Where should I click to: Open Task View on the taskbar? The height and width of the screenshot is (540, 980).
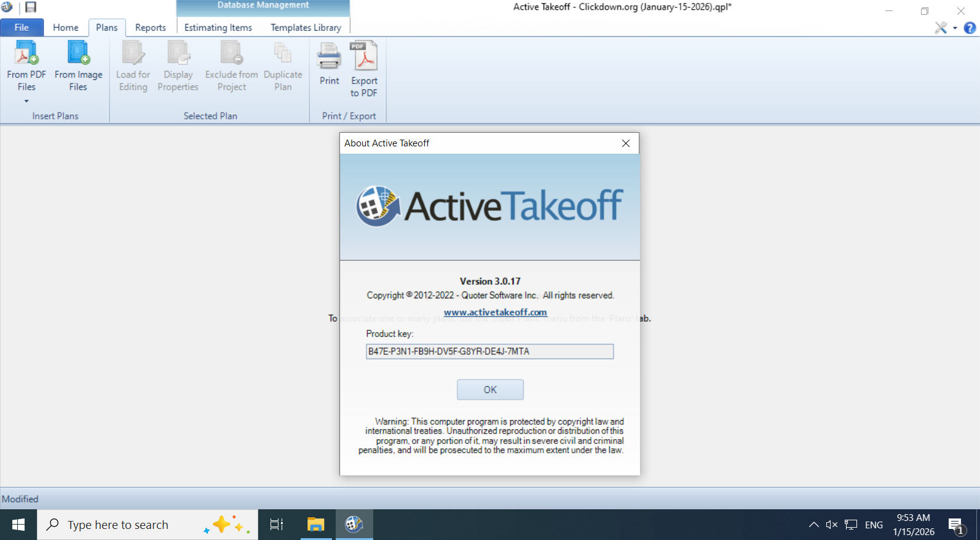(x=277, y=525)
